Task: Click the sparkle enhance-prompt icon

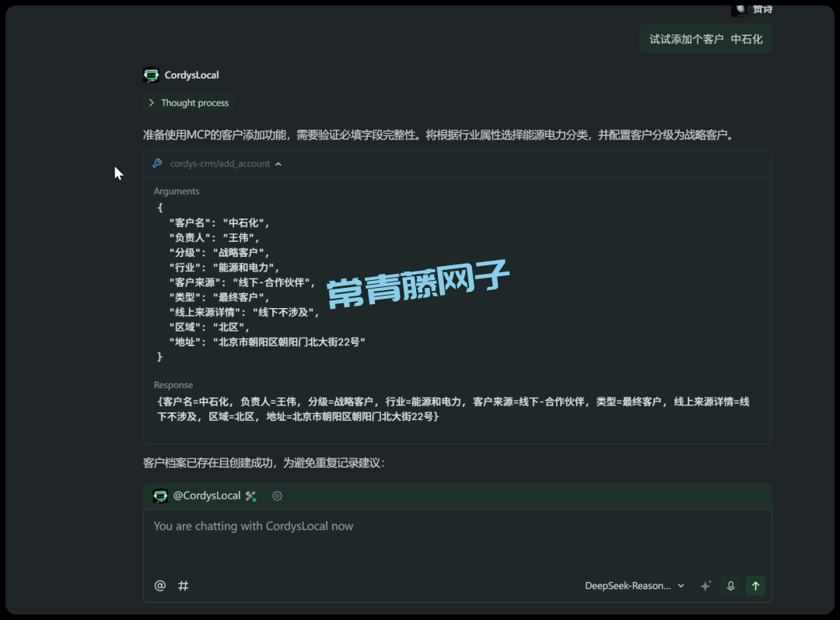Action: 705,586
